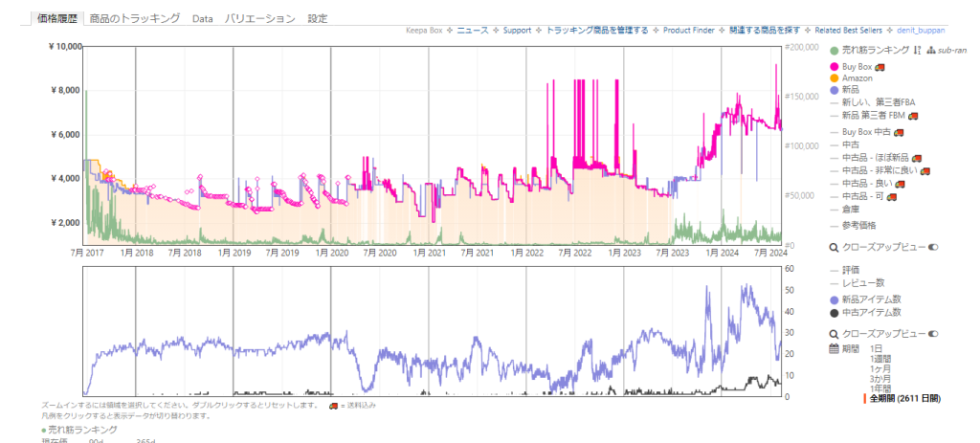This screenshot has height=443, width=980.
Task: Click the sales rank sort-order icon
Action: (x=917, y=50)
